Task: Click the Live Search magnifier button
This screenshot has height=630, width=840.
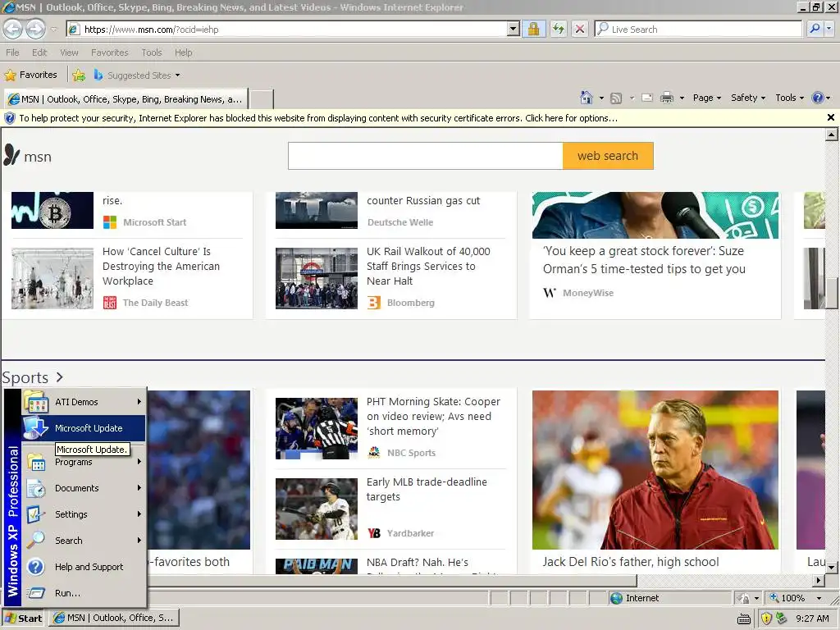Action: point(815,29)
